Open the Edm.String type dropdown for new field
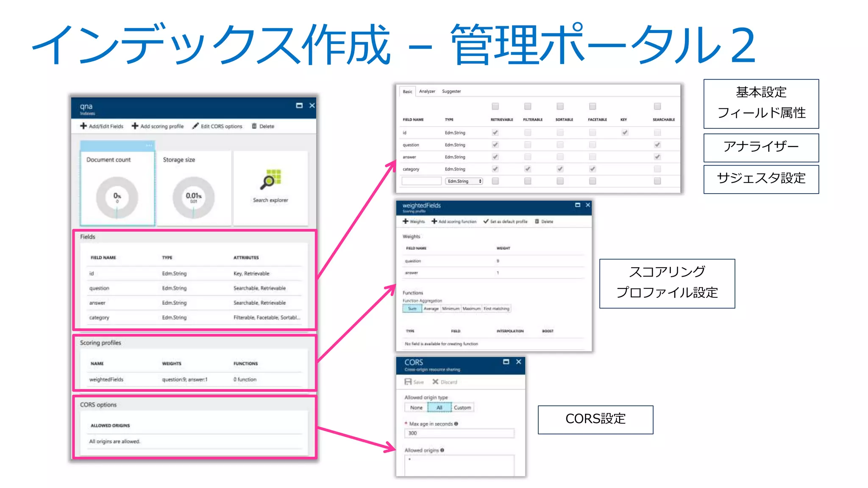The width and height of the screenshot is (868, 488). pos(464,181)
